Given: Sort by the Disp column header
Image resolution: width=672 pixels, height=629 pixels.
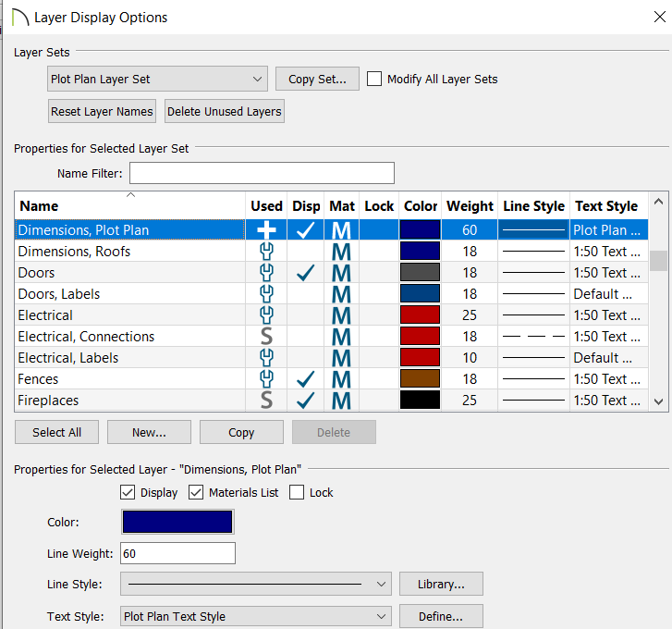Looking at the screenshot, I should pyautogui.click(x=306, y=206).
